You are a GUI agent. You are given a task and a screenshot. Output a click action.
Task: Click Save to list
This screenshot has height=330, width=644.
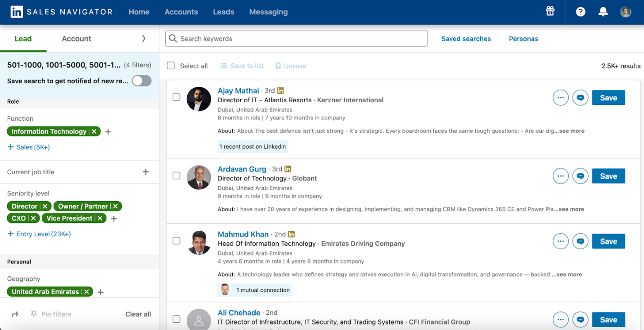coord(242,66)
